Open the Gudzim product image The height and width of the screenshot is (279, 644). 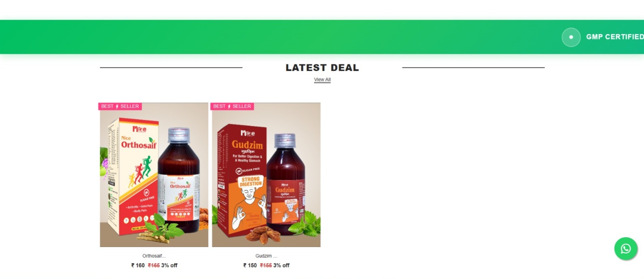click(x=266, y=175)
